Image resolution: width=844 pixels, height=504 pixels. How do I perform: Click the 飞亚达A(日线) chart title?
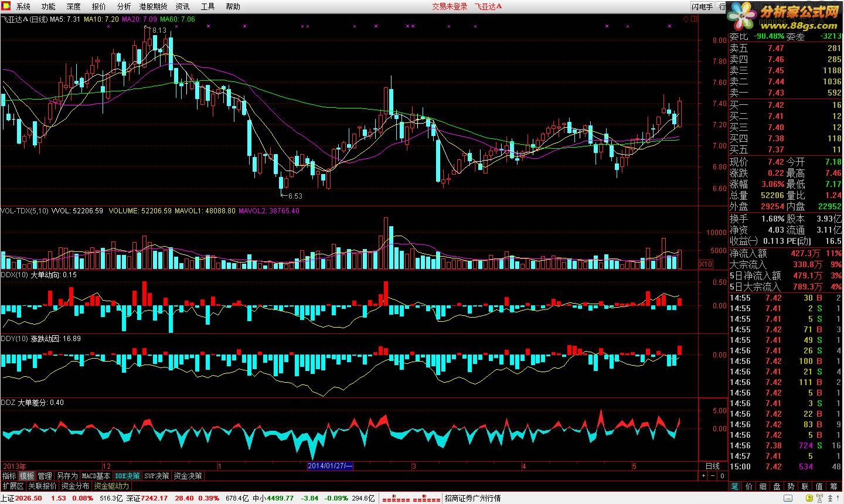point(24,19)
